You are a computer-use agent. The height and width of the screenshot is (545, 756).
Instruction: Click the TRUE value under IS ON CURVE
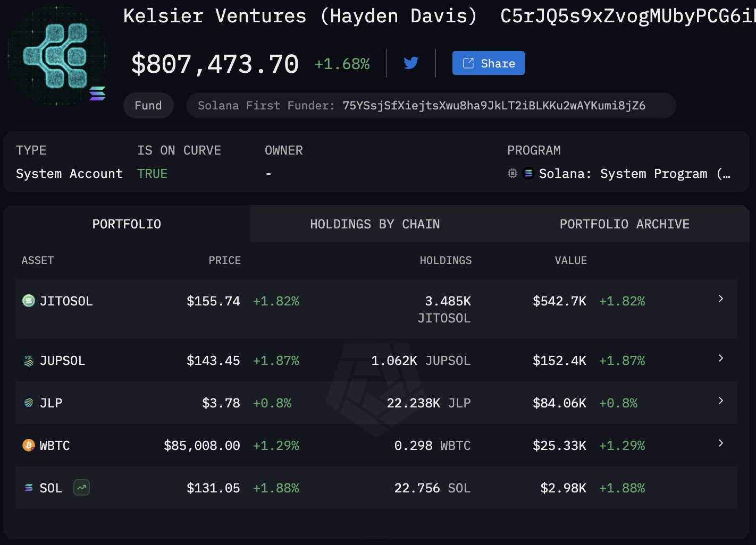tap(153, 174)
